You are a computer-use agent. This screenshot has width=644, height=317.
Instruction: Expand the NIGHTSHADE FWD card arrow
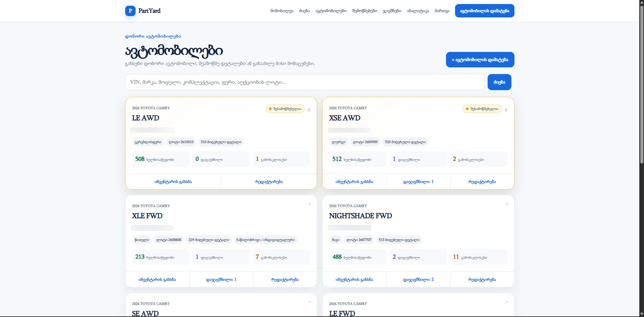506,204
